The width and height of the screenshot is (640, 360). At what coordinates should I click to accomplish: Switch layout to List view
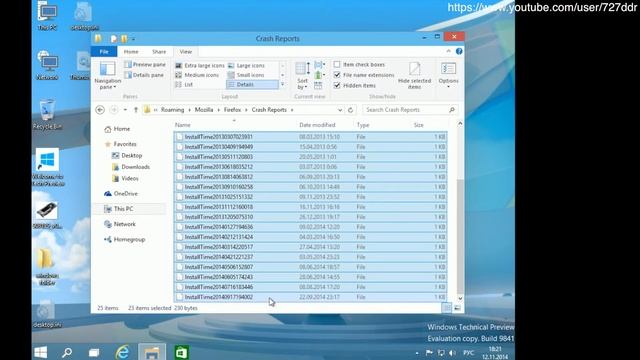[x=184, y=84]
